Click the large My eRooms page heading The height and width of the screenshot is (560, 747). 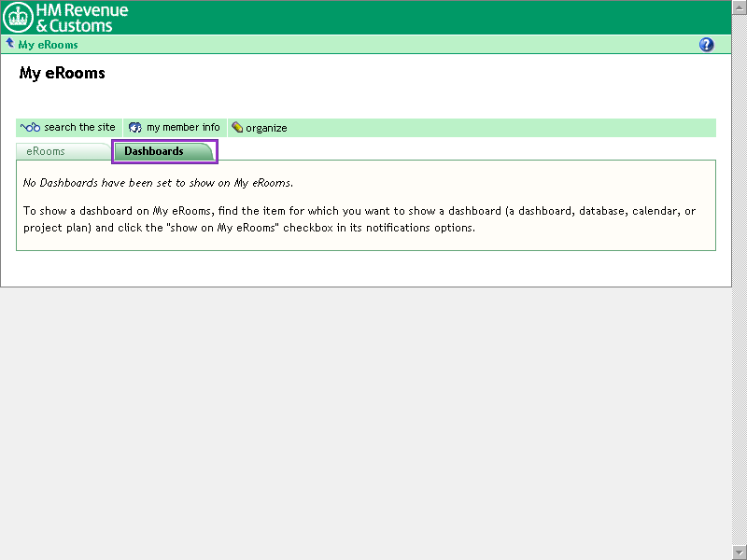point(62,73)
